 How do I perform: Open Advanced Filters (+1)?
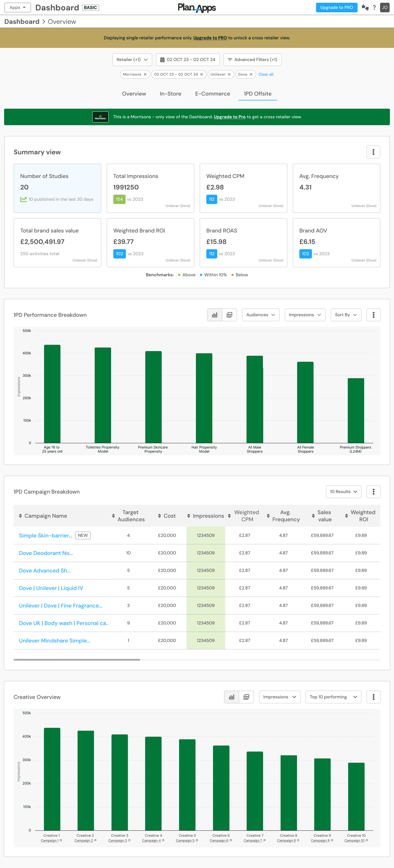coord(252,60)
